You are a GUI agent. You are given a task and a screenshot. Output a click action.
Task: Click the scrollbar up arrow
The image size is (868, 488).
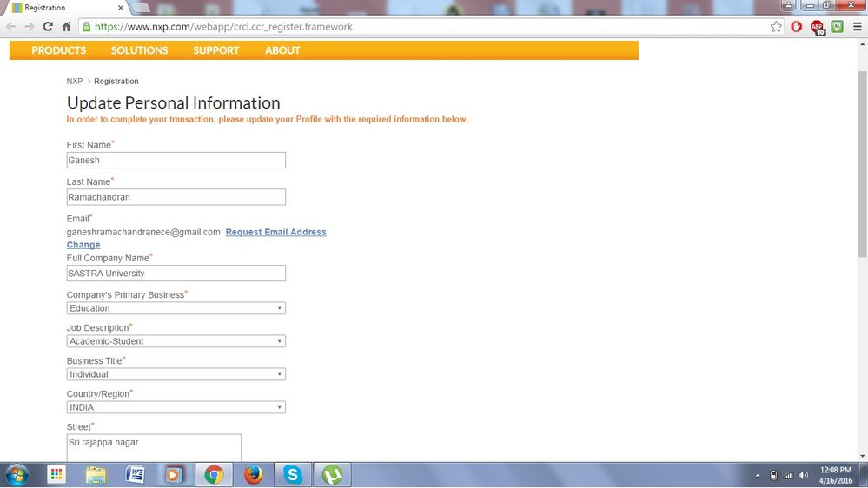[862, 44]
